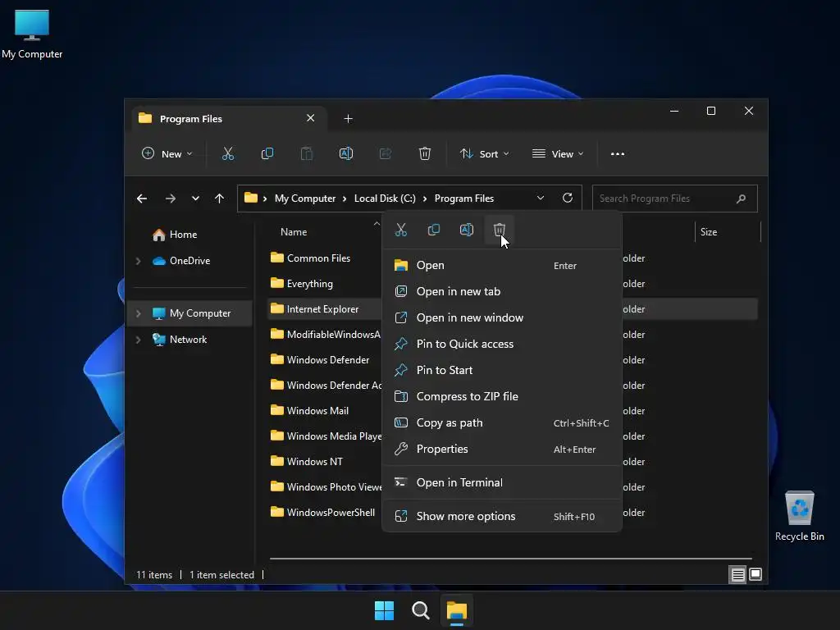Image resolution: width=840 pixels, height=630 pixels.
Task: Click the Share icon in the main toolbar
Action: point(386,153)
